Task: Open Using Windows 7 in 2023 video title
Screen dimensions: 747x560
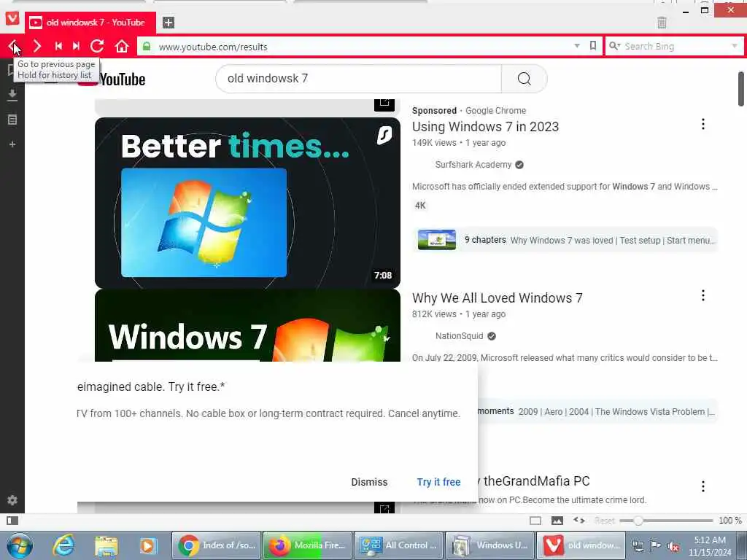Action: 485,127
